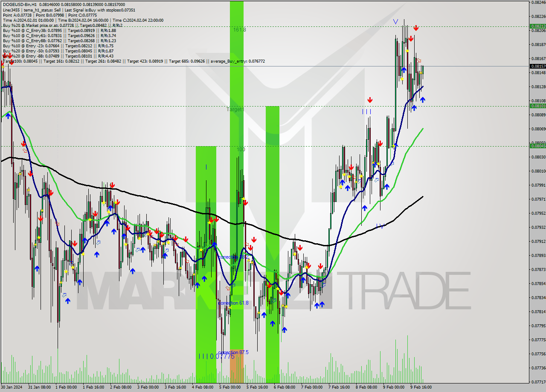Click the green 0.08212 price level tag
The width and height of the screenshot is (546, 392).
537,26
